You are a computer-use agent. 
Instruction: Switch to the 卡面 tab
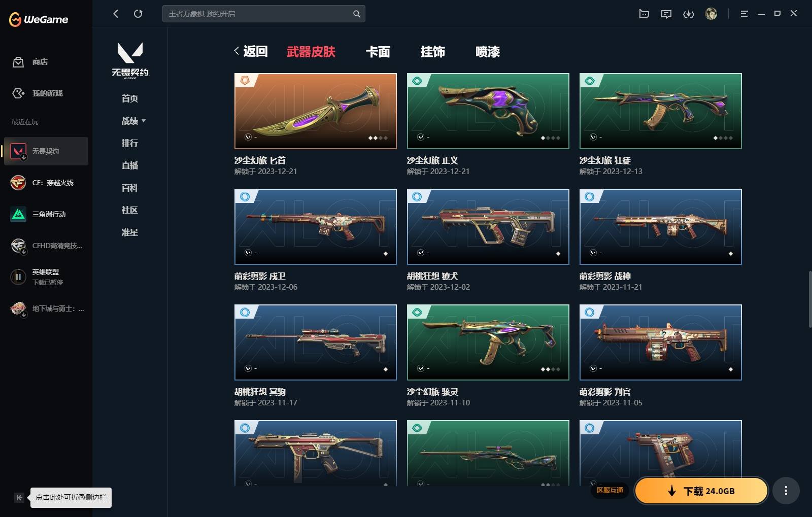click(x=378, y=52)
